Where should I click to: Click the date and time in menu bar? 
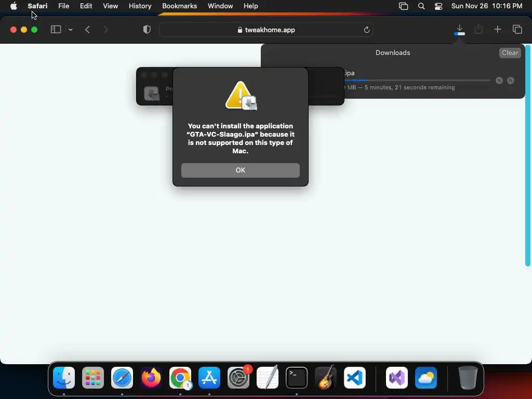tap(486, 6)
